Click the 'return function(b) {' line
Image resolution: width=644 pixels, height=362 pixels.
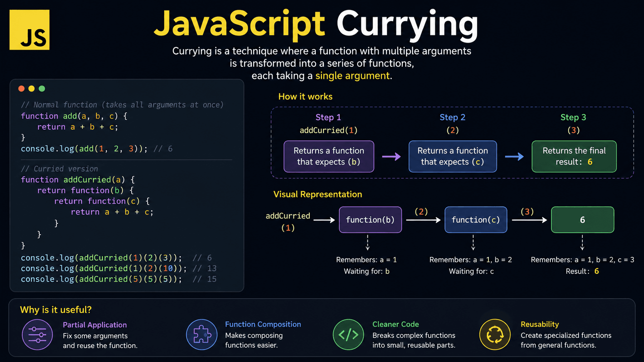pyautogui.click(x=86, y=190)
